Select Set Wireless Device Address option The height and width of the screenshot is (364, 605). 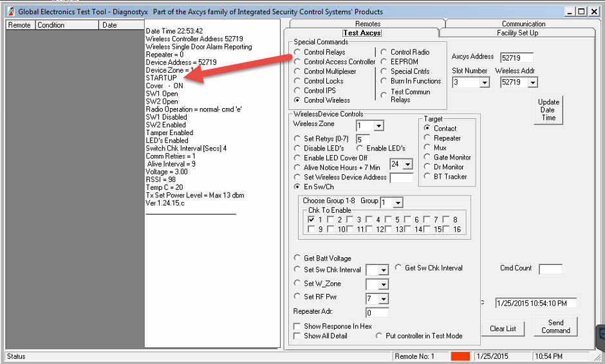click(x=297, y=177)
